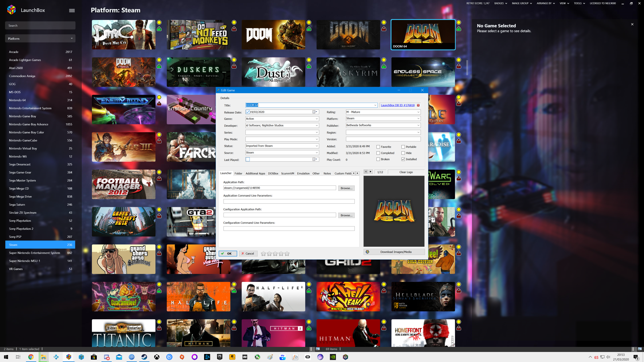
Task: Uncheck the Installed checkbox
Action: click(403, 159)
